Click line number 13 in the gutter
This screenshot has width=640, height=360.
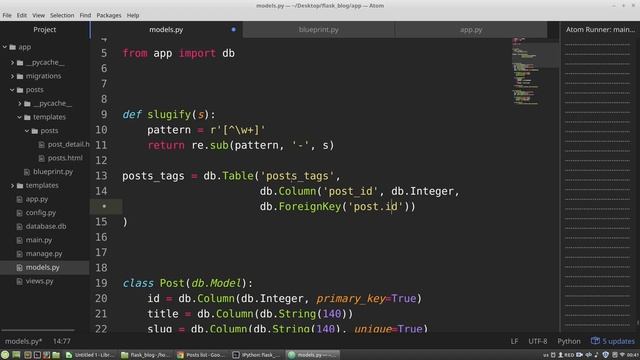tap(101, 176)
